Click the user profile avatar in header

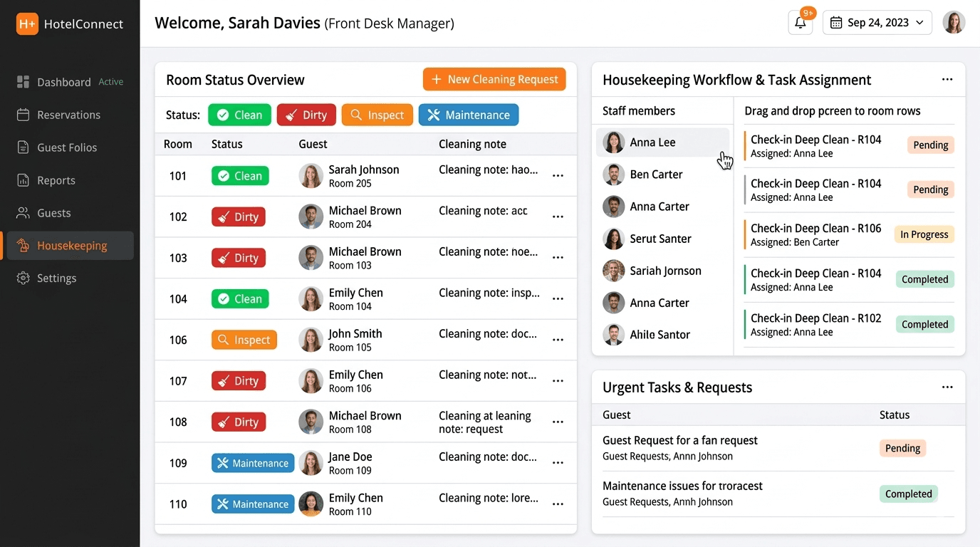coord(954,23)
